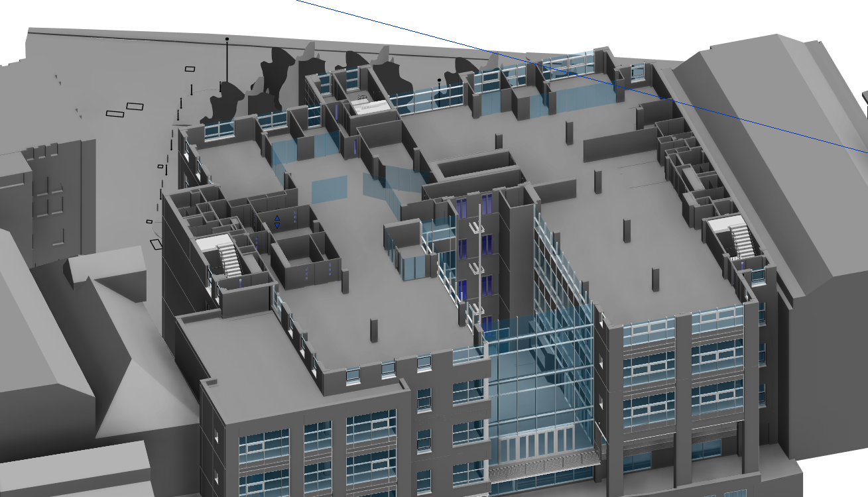Click the top balcony on the central tower
This screenshot has height=497, width=868.
(475, 229)
